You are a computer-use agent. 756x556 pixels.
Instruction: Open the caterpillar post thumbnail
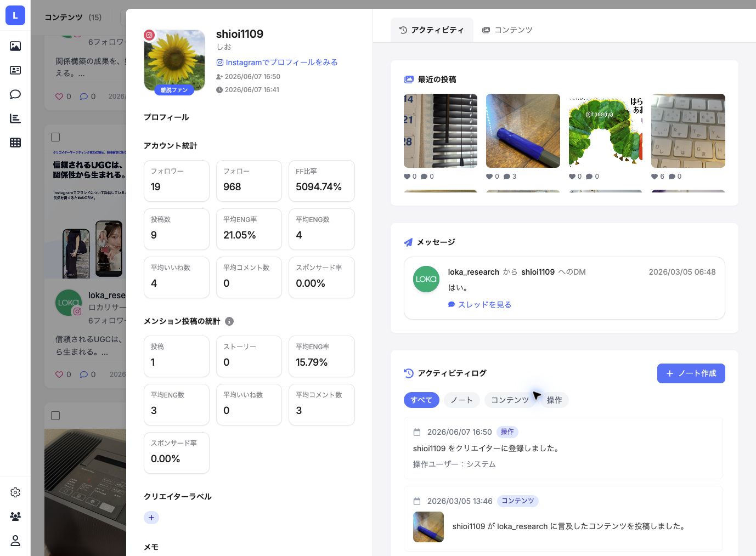click(606, 131)
